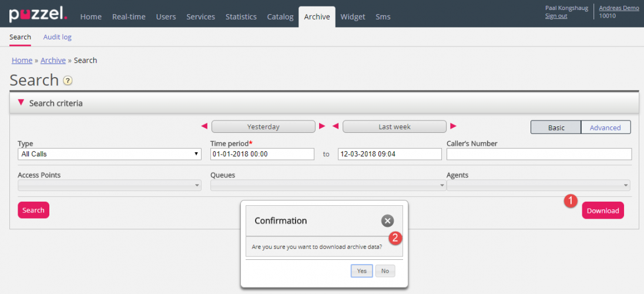644x294 pixels.
Task: Collapse the Search criteria section triangle
Action: [x=21, y=103]
